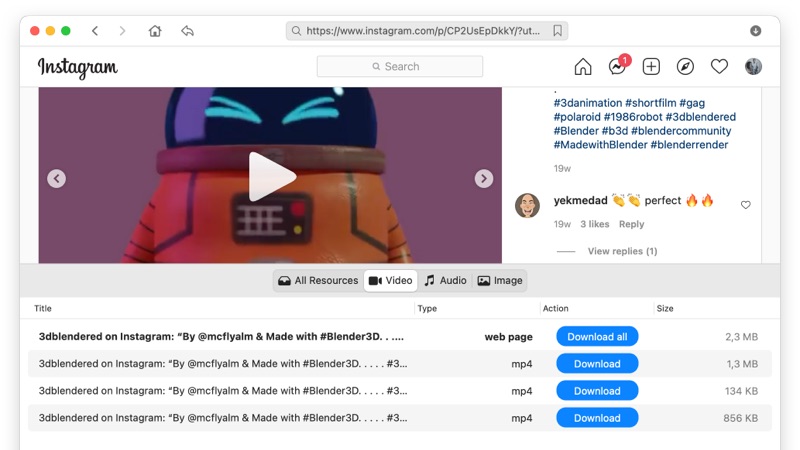Download the 856 KB mp4 file

pos(597,418)
